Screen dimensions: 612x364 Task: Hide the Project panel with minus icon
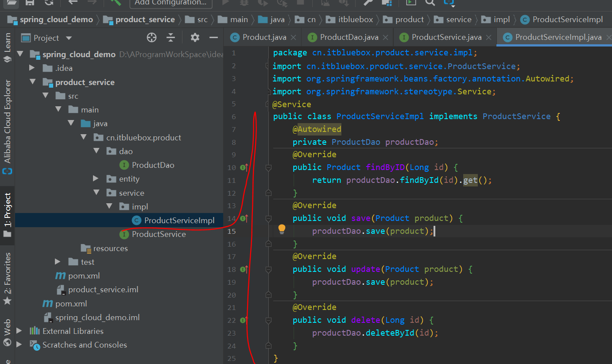point(214,38)
